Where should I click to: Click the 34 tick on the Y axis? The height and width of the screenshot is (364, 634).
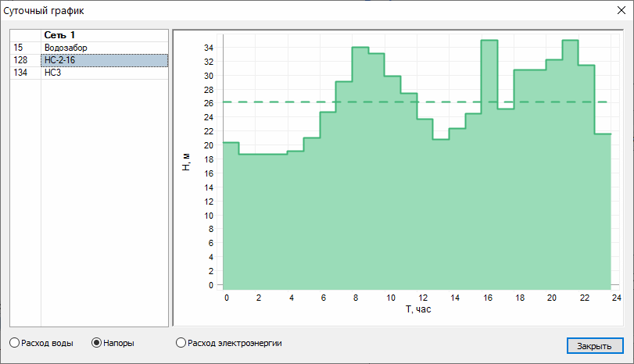point(209,48)
